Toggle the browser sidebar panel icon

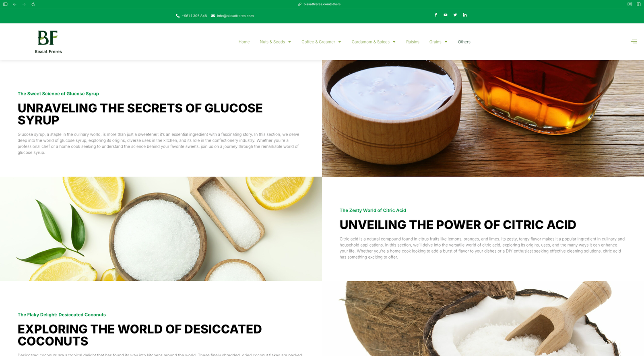point(5,4)
